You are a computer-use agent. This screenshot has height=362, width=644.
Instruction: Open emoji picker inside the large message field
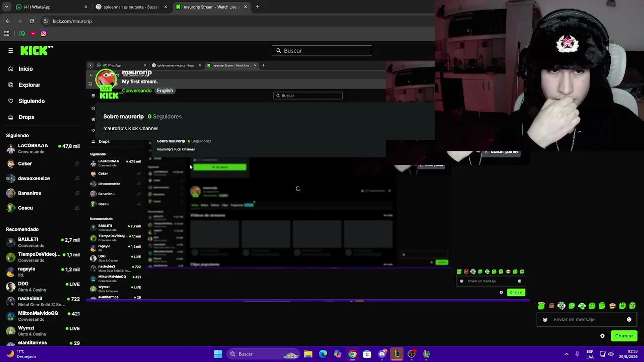point(629,320)
